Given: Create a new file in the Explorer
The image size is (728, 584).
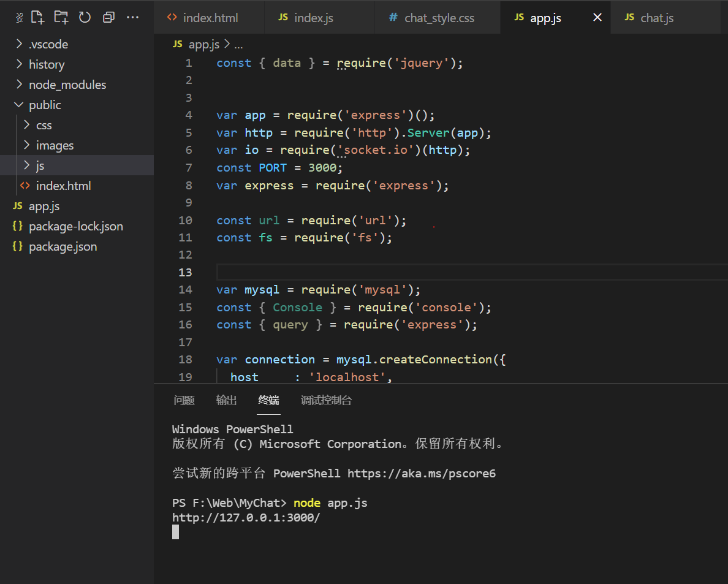Looking at the screenshot, I should (x=37, y=17).
